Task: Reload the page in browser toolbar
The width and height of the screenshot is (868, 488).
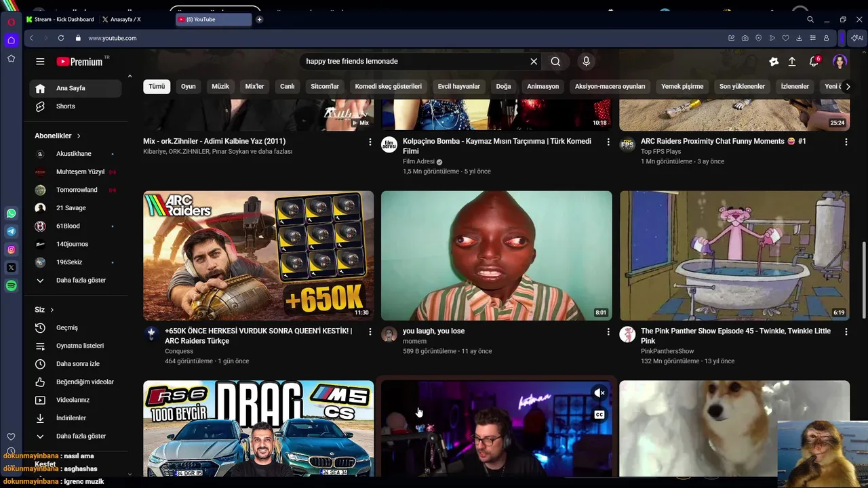Action: [x=61, y=38]
